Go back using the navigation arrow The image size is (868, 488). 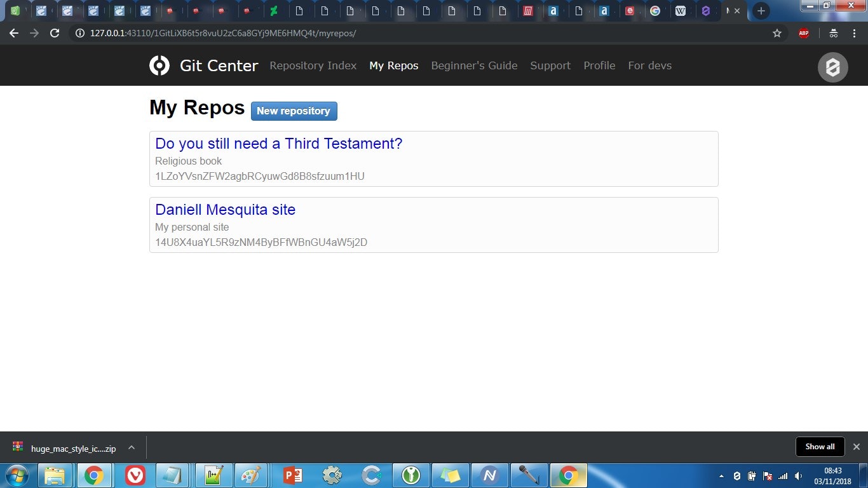(13, 33)
